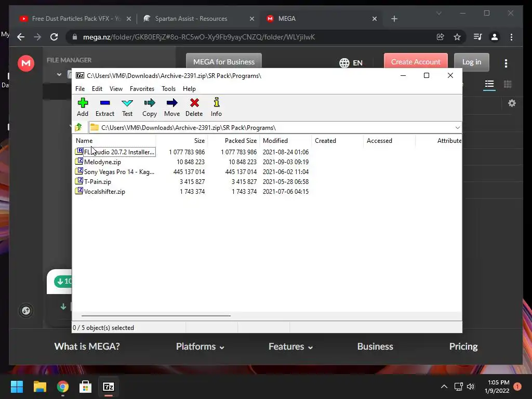Switch to the Spartan Assist Resources tab
Screen dimensions: 532x399
tap(199, 19)
